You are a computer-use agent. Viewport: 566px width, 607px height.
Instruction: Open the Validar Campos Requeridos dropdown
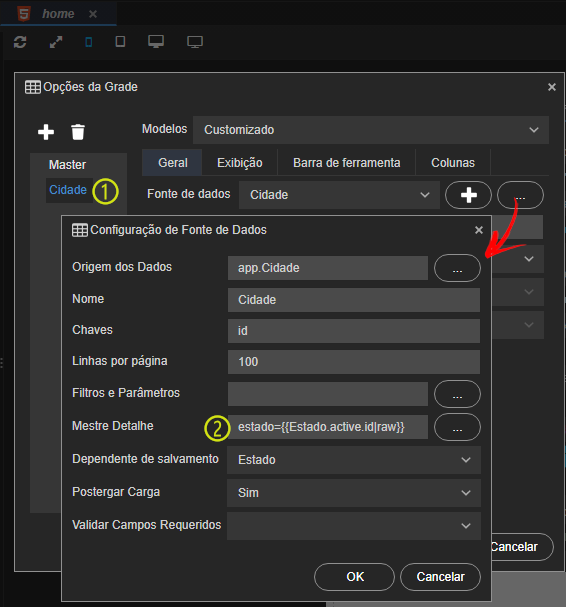point(354,526)
